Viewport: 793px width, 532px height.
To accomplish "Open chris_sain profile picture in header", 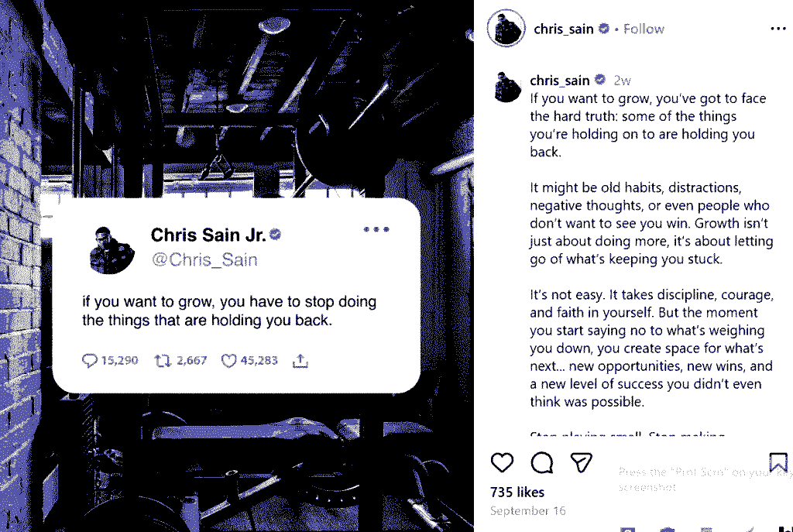I will tap(506, 29).
